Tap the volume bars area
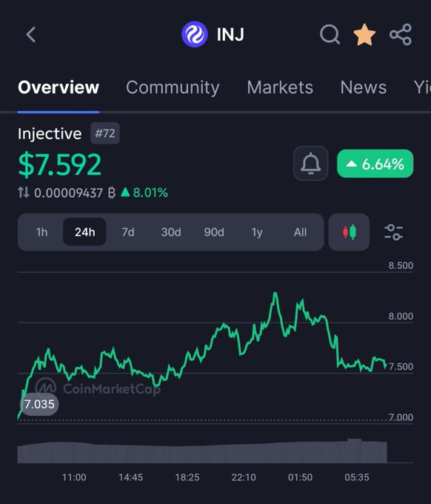This screenshot has height=504, width=431. pyautogui.click(x=202, y=451)
